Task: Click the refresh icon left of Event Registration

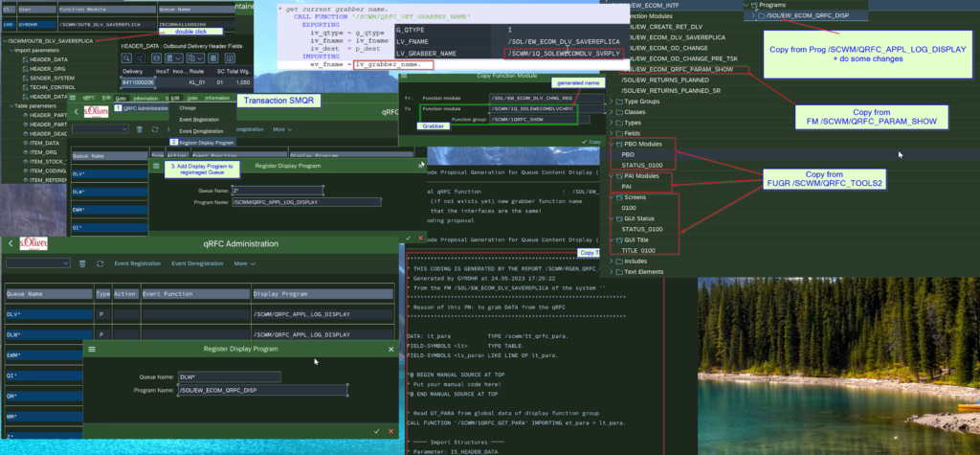Action: coord(100,262)
